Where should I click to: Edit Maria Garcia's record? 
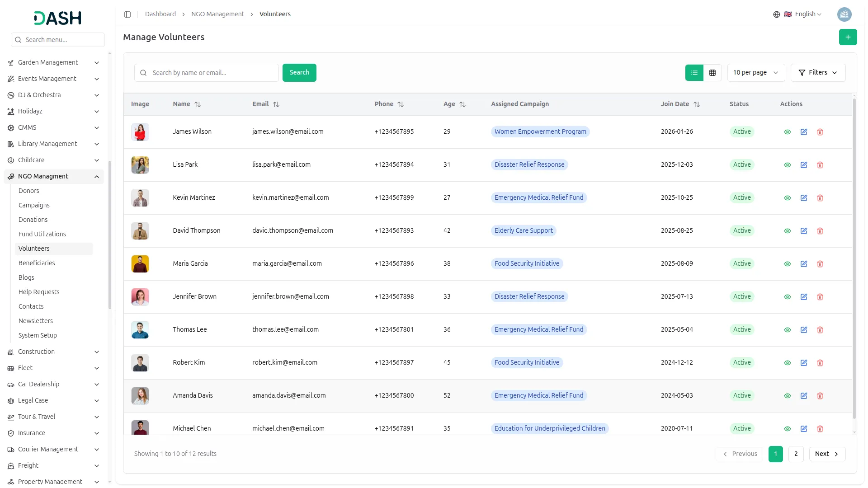803,264
